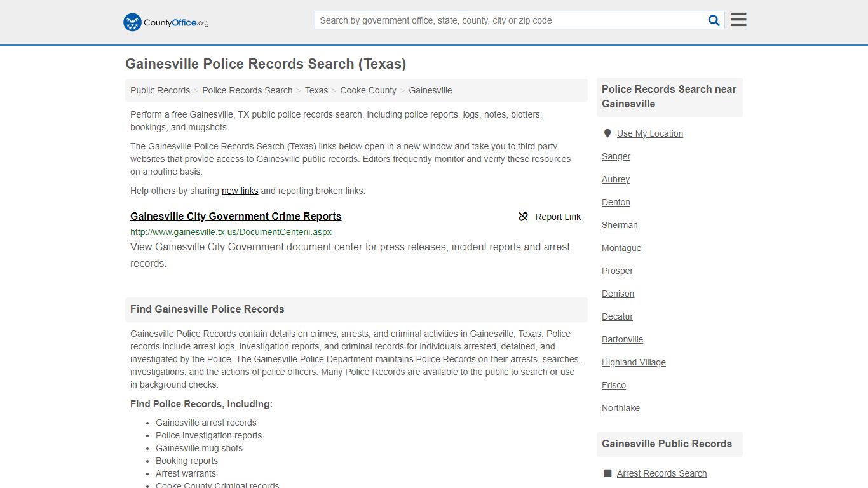Click the Report Link button text
Screen dimensions: 868x488
click(558, 217)
